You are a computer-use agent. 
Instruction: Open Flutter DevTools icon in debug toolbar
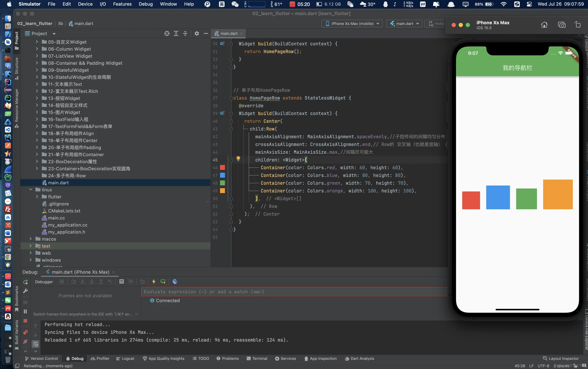click(x=175, y=282)
